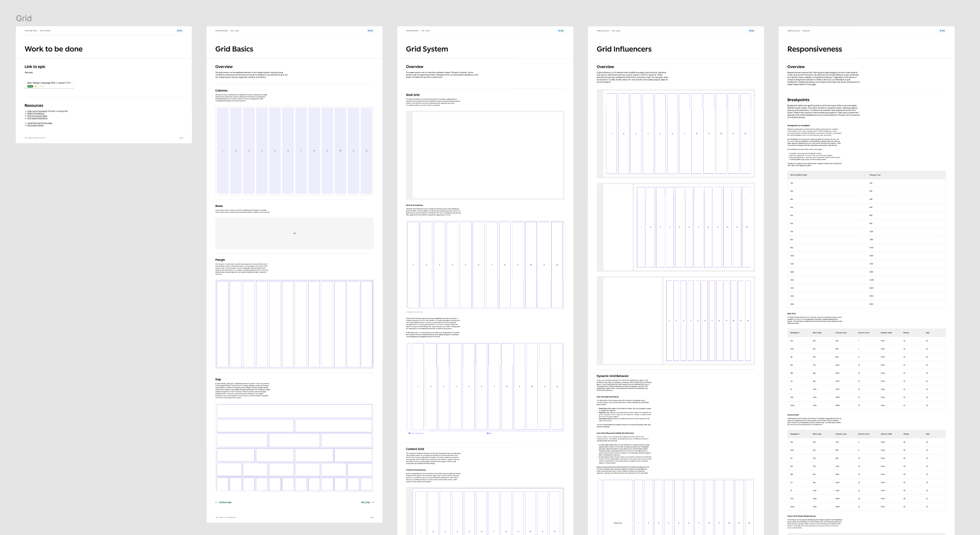Click the 160x row in rem multiplier table
This screenshot has height=535, width=980.
click(x=866, y=304)
